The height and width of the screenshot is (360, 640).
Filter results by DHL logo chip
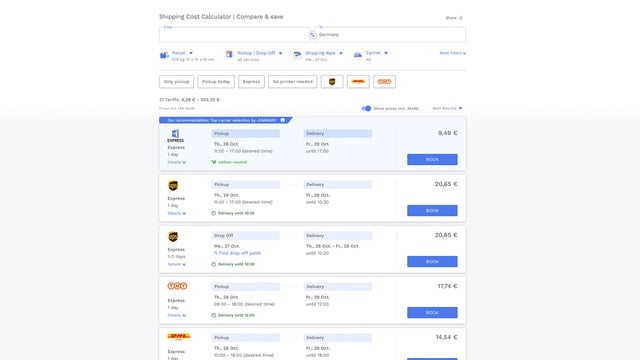point(358,82)
